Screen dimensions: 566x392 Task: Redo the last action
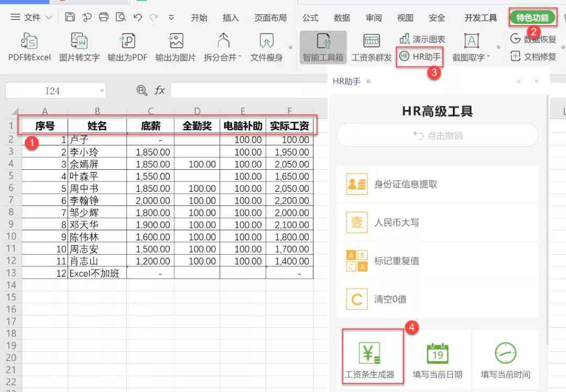(x=154, y=17)
